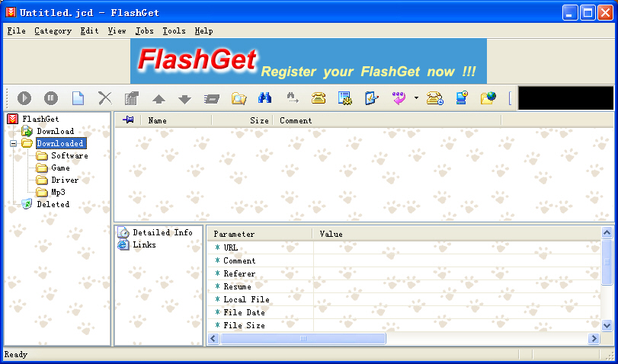This screenshot has height=364, width=618.
Task: Click the pin status column header icon
Action: pyautogui.click(x=128, y=120)
